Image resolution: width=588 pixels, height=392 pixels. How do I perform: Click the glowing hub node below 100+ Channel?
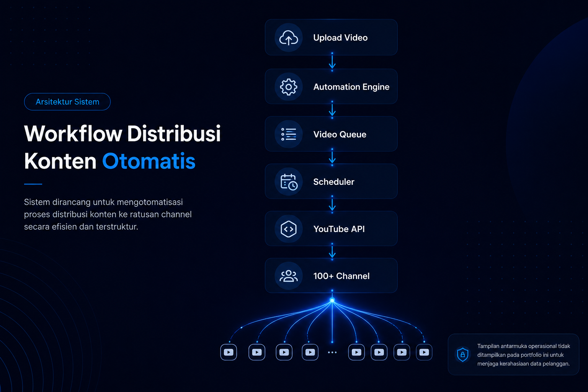[332, 301]
